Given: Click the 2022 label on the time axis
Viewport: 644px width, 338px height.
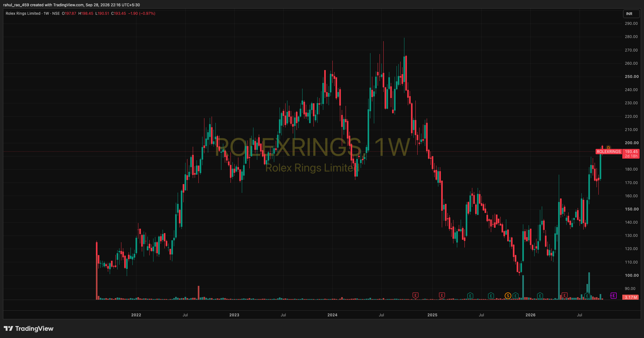Looking at the screenshot, I should coord(136,315).
